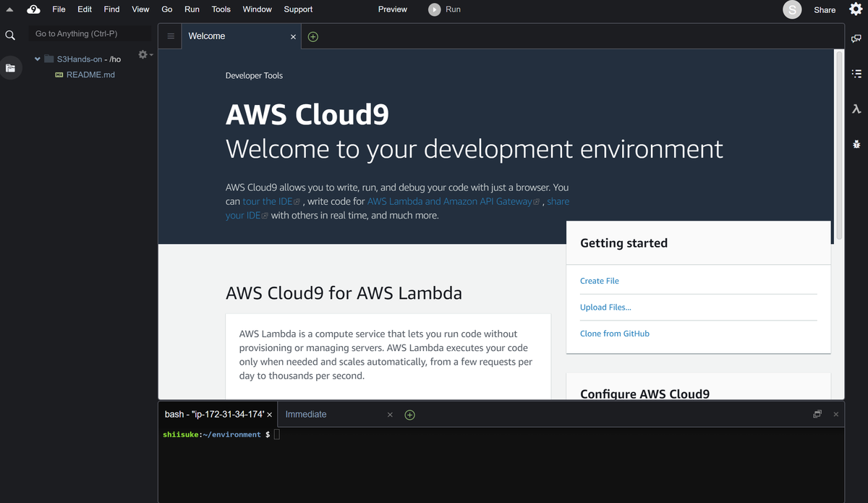Open the Debugger bug icon
Viewport: 868px width, 503px height.
[x=856, y=143]
